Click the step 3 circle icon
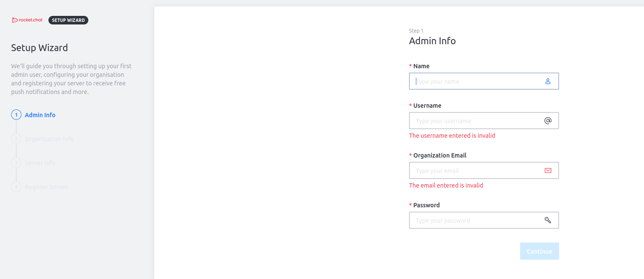This screenshot has width=644, height=279. pyautogui.click(x=16, y=163)
